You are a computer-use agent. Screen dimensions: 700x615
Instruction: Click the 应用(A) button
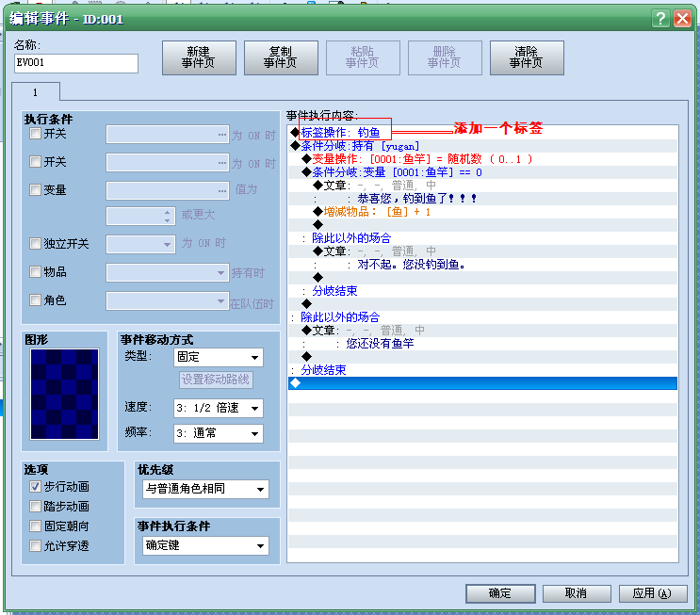(653, 593)
